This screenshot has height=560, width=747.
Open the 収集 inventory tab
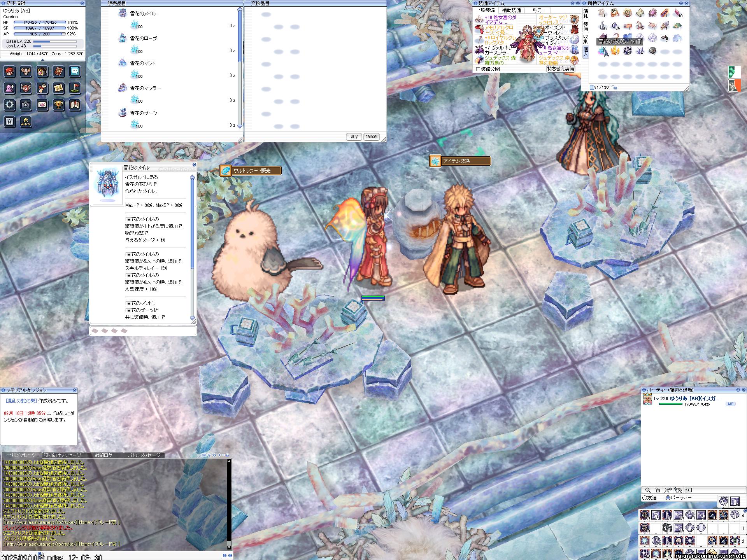click(x=586, y=39)
